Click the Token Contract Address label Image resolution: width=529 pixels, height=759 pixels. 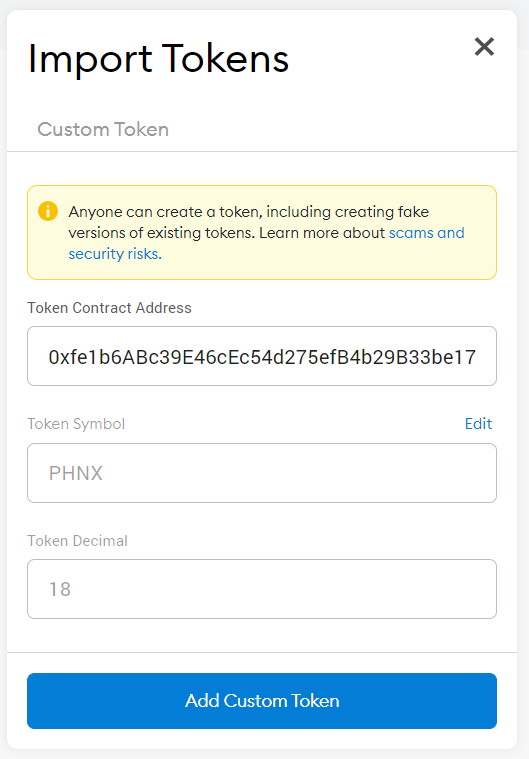pos(109,308)
